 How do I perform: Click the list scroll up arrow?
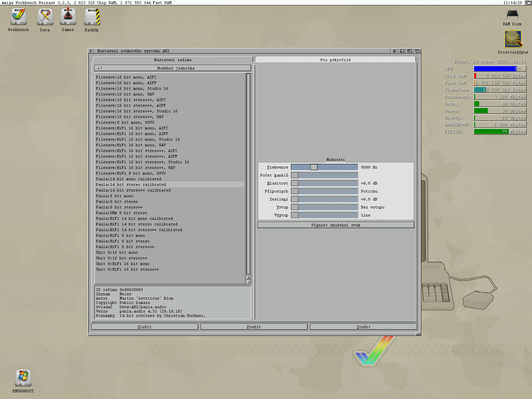click(x=248, y=277)
